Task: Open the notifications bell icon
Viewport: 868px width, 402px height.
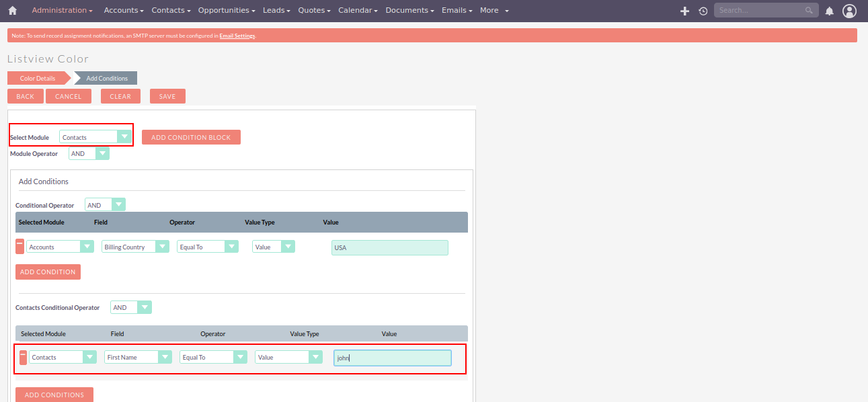Action: [x=829, y=11]
